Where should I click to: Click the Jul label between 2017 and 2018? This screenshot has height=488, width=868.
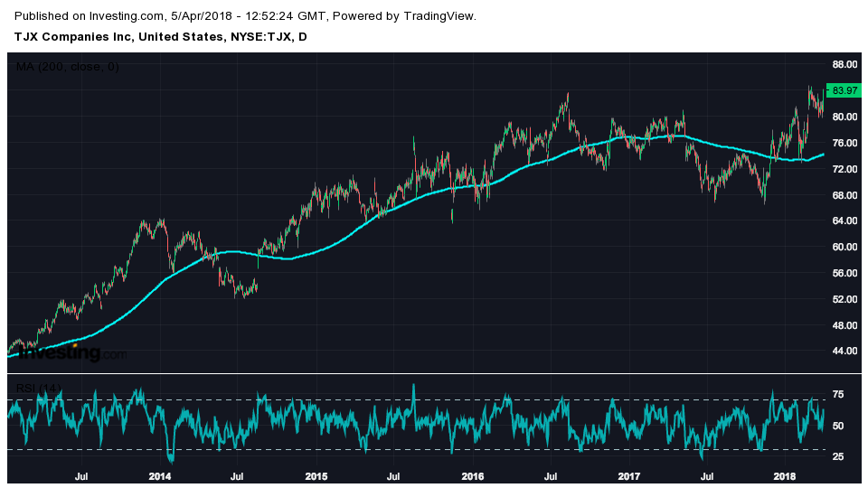click(x=706, y=476)
